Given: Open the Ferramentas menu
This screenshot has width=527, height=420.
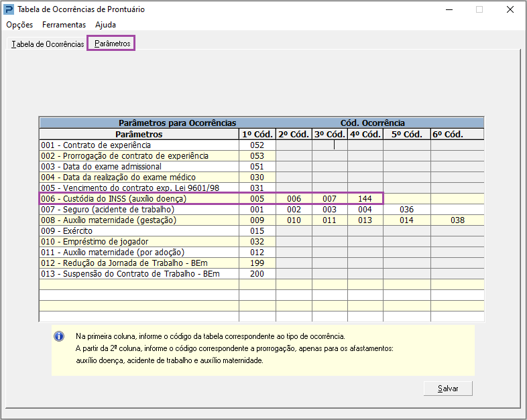Looking at the screenshot, I should [64, 25].
